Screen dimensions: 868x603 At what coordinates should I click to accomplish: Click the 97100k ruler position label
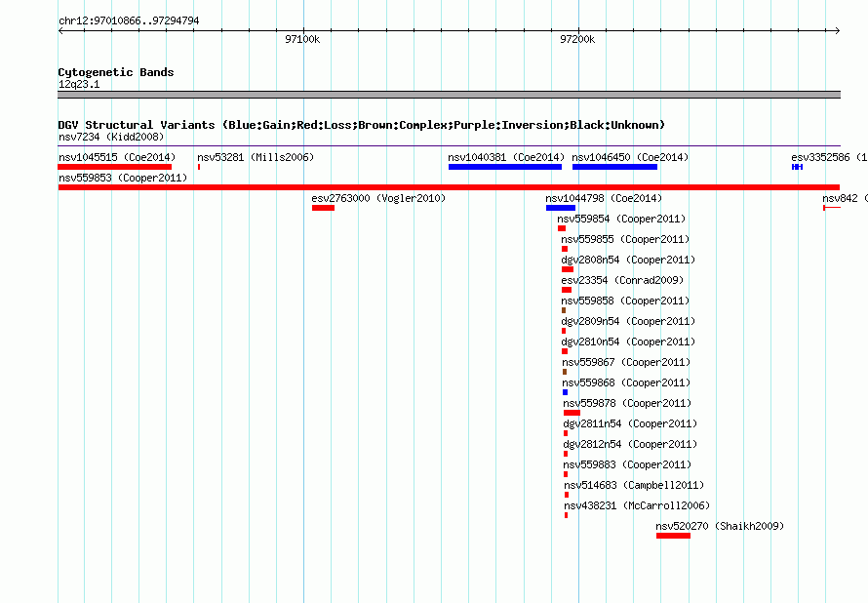[302, 39]
